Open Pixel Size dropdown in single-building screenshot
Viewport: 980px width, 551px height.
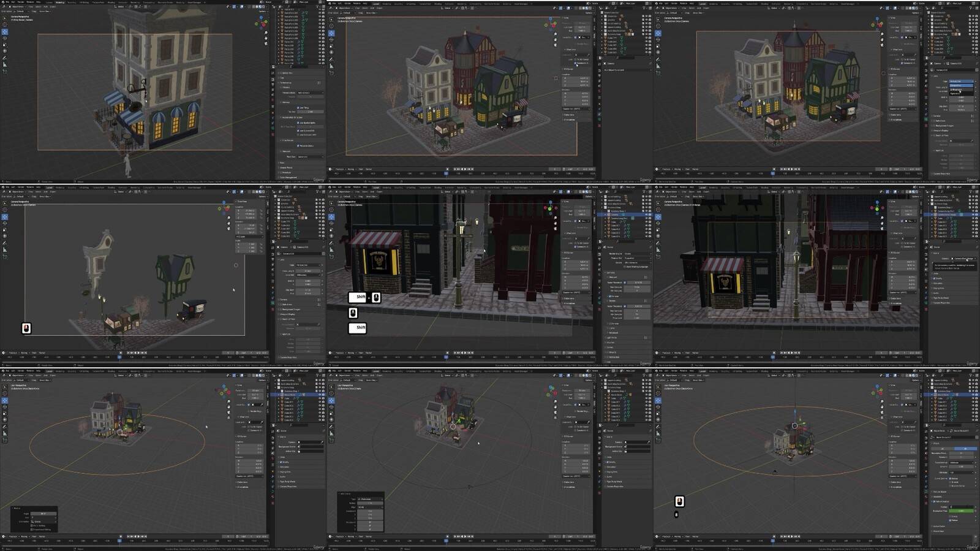pos(311,157)
